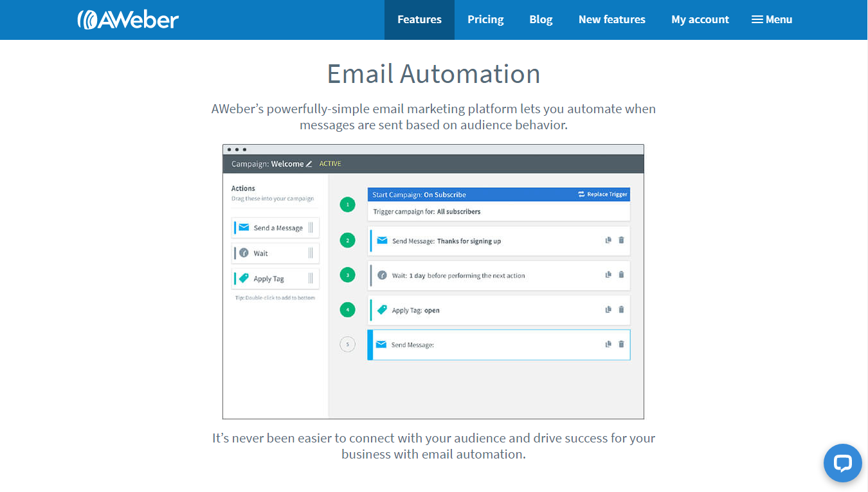Click clock icon in Wait 1 day row
This screenshot has width=868, height=492.
[382, 275]
